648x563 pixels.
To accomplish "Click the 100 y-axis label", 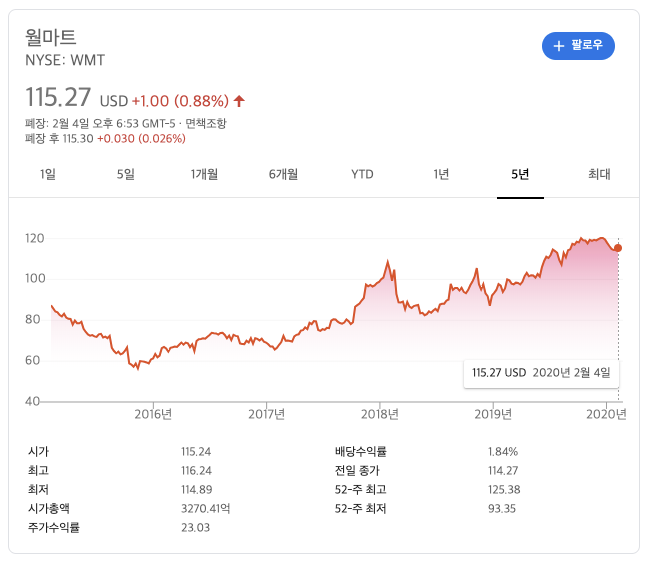I will click(x=35, y=279).
